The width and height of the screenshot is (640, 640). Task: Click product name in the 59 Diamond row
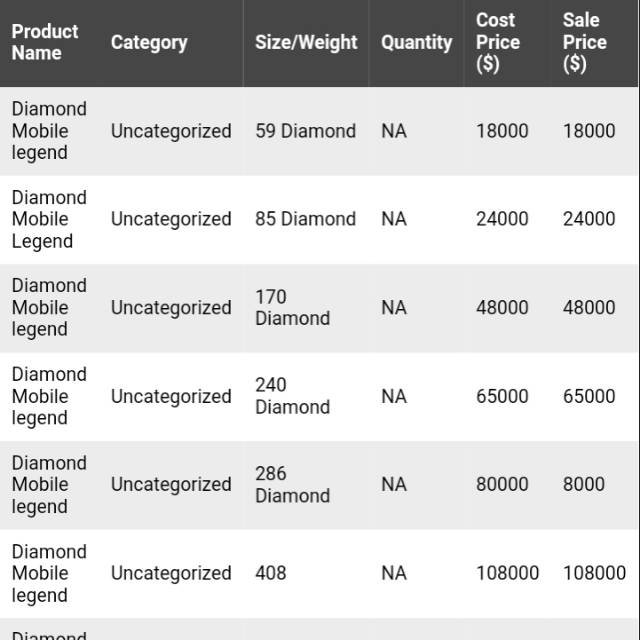coord(49,131)
